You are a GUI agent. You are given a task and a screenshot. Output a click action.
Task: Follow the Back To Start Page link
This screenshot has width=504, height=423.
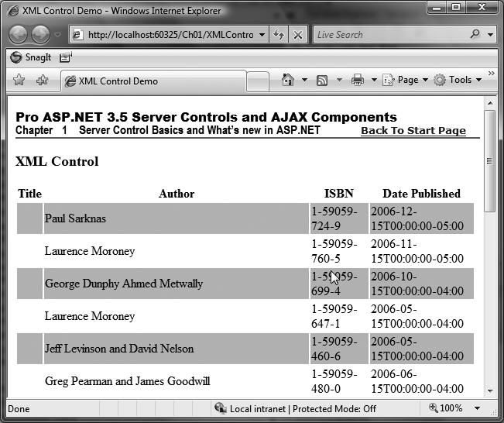[x=413, y=130]
